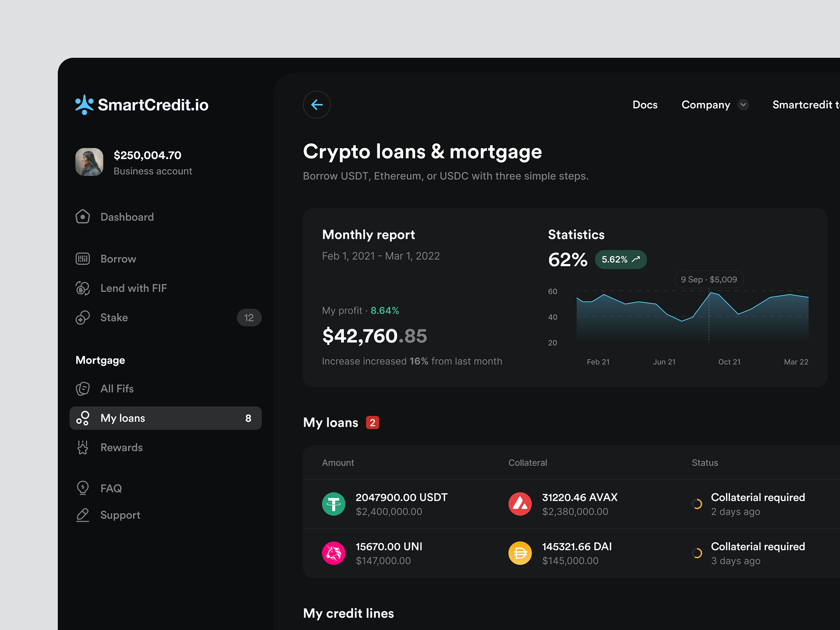This screenshot has width=840, height=630.
Task: Click the 9 Sep $5,009 chart marker
Action: click(709, 279)
